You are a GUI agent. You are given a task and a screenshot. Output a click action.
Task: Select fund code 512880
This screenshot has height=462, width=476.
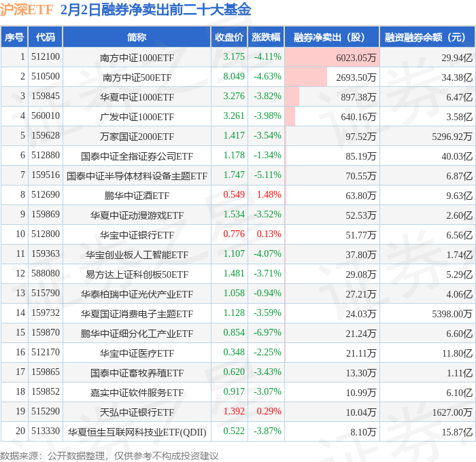click(46, 156)
